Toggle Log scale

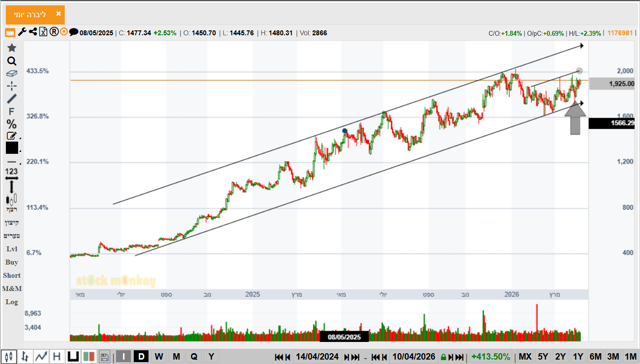pos(12,302)
